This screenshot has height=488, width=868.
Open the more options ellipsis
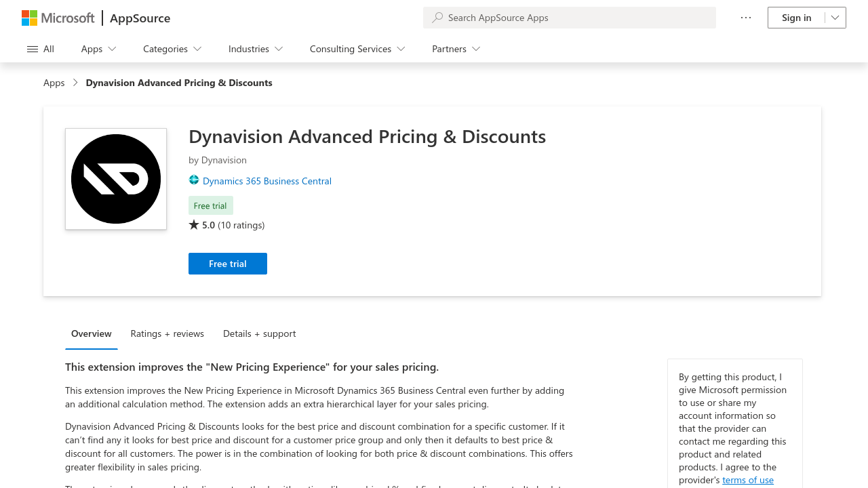coord(746,18)
